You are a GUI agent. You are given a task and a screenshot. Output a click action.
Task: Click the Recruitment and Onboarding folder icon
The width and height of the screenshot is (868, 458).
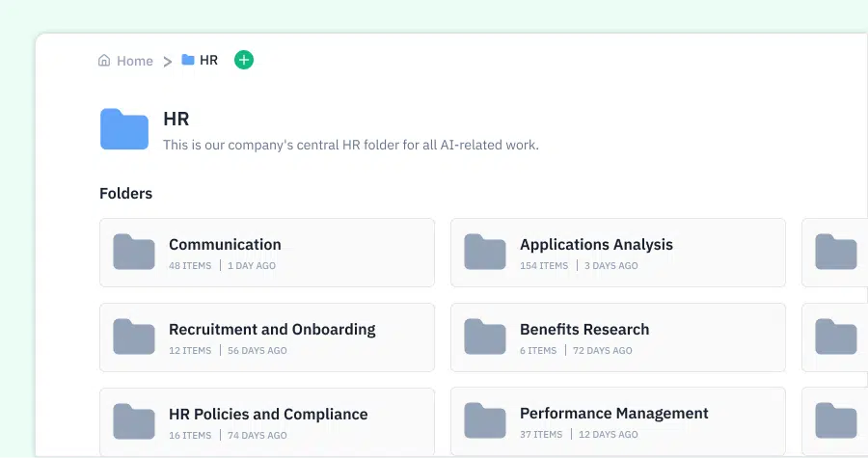point(134,337)
